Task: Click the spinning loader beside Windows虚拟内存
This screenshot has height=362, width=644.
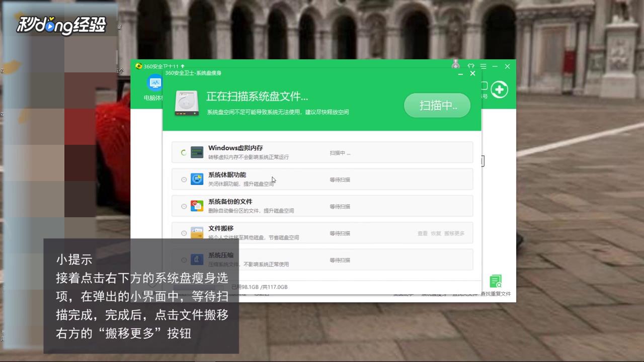Action: click(x=184, y=153)
